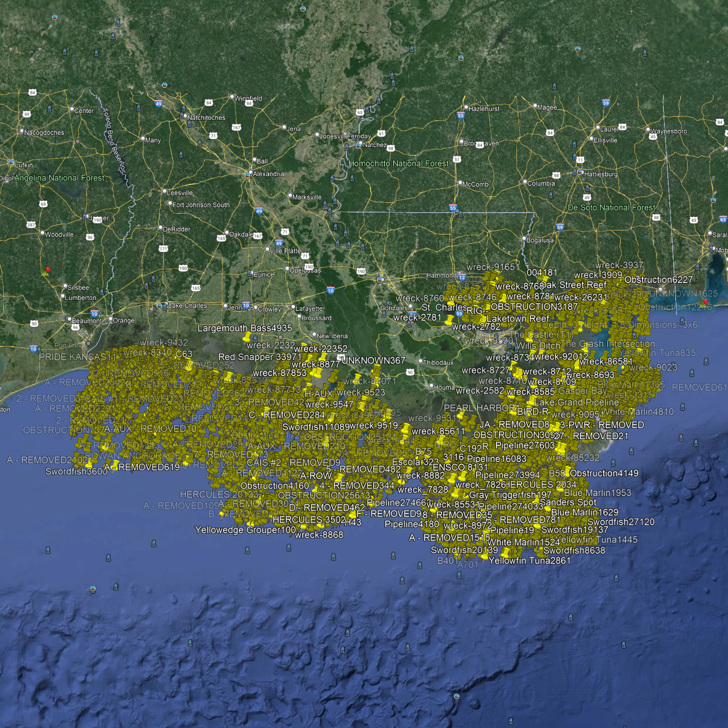728x728 pixels.
Task: Open the Swordfish3600 placemark label
Action: (76, 471)
